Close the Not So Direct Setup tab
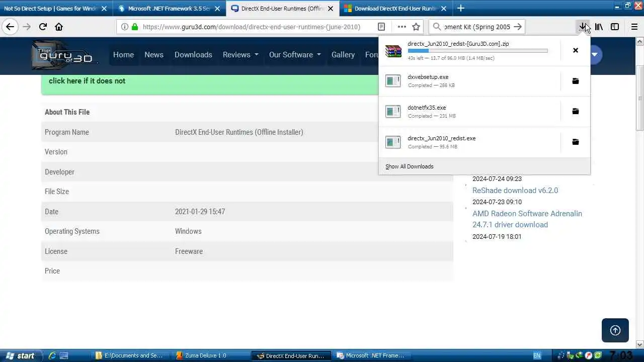 pos(104,9)
